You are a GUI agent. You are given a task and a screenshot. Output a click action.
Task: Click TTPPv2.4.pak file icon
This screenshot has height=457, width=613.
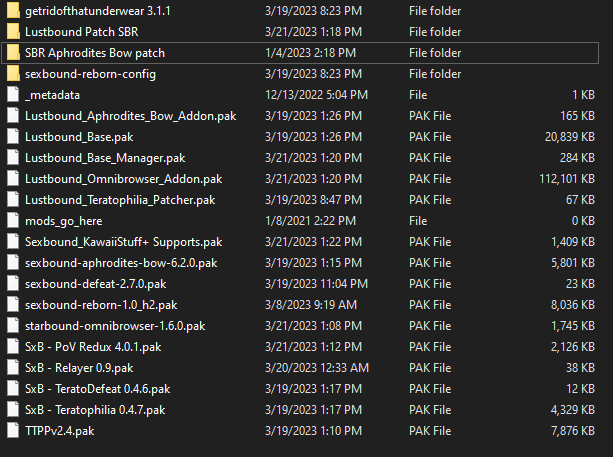(x=13, y=431)
